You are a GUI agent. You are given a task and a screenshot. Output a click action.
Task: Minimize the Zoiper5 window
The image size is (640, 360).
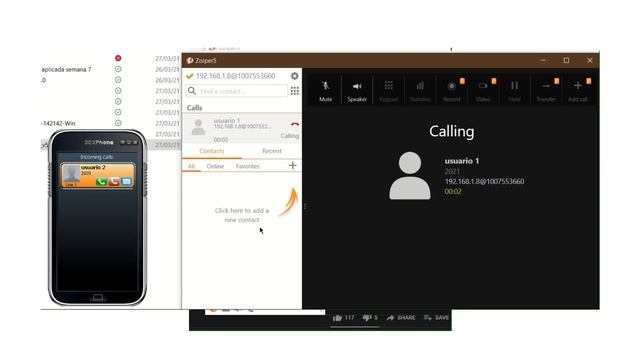[x=543, y=60]
